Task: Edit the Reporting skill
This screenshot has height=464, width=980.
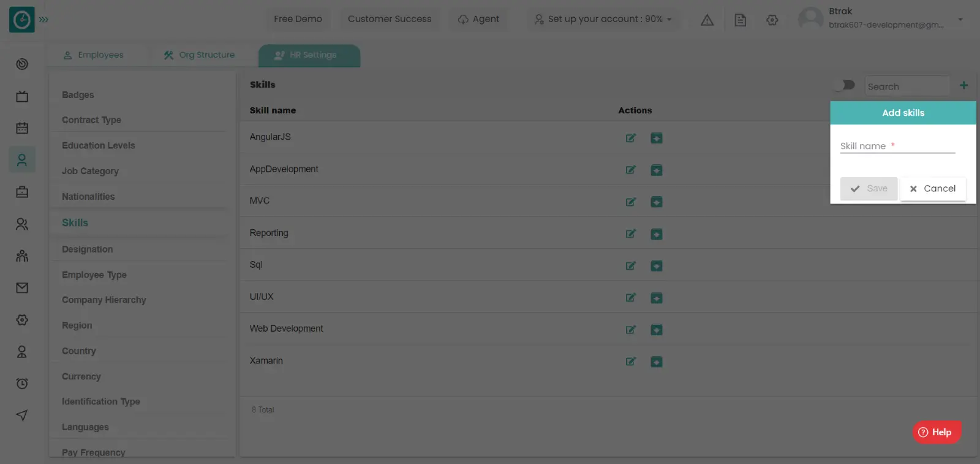Action: pos(630,234)
